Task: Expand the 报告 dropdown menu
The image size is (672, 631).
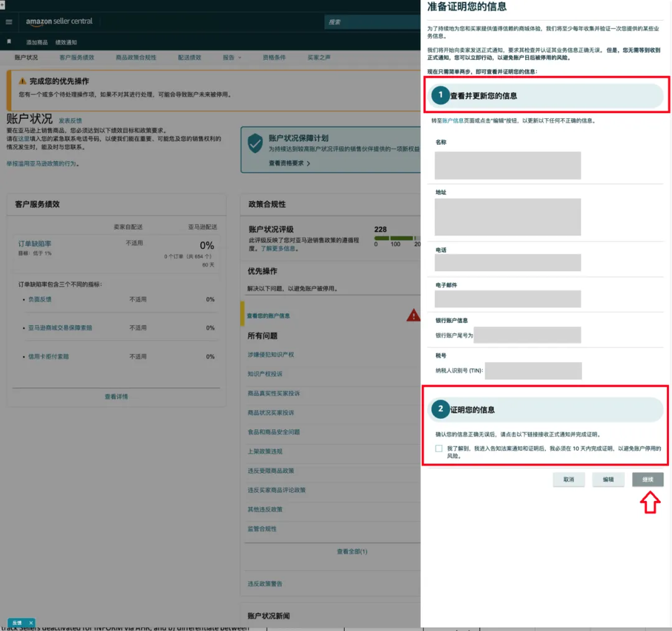Action: tap(232, 57)
